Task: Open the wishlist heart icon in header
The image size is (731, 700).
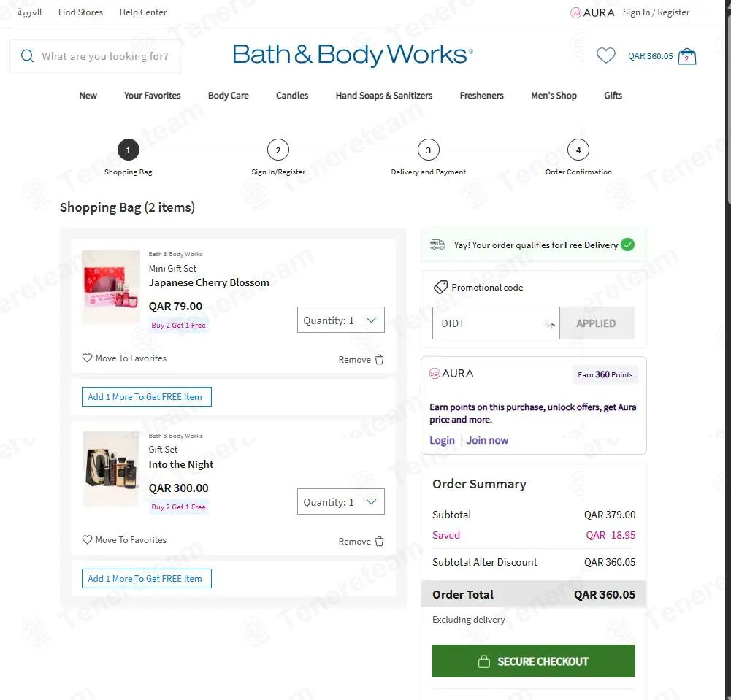Action: [605, 56]
